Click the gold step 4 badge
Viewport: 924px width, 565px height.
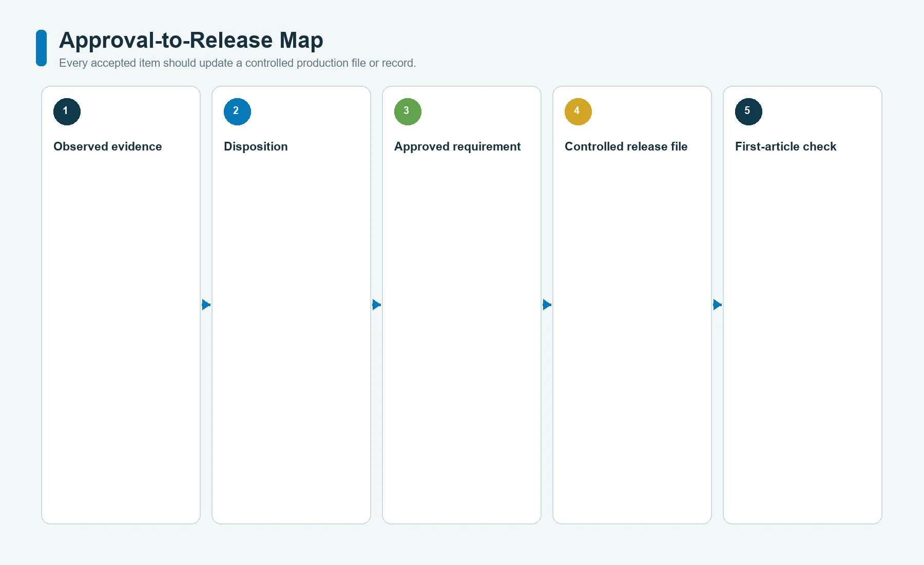[x=578, y=111]
